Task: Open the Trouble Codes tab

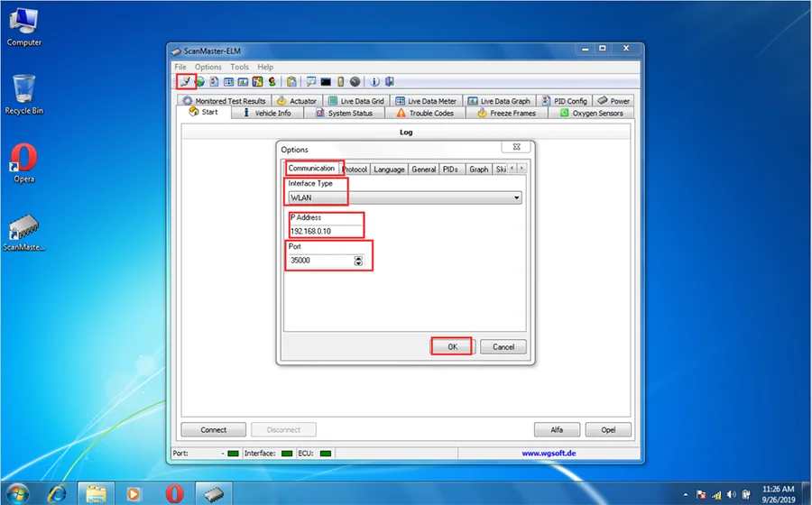Action: pos(425,113)
